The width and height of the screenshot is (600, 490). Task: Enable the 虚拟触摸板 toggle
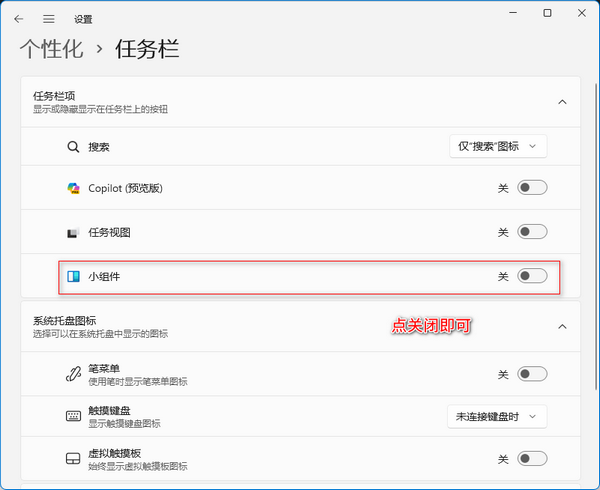coord(532,458)
